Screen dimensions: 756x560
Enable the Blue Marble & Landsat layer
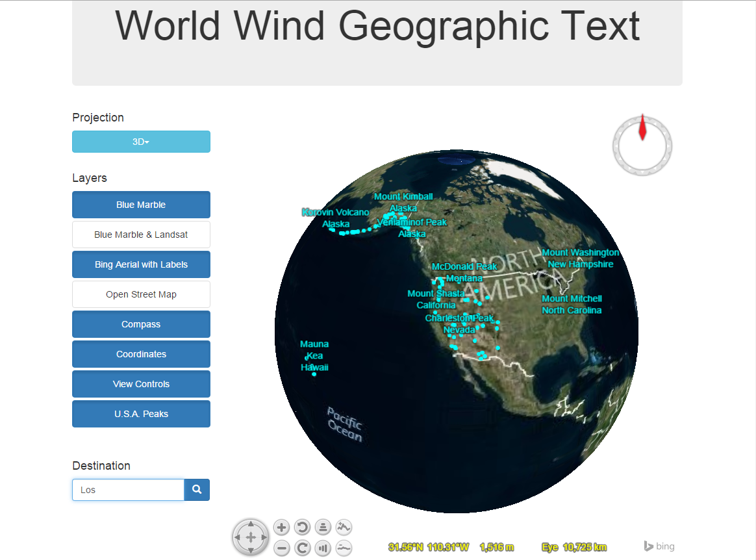click(141, 235)
